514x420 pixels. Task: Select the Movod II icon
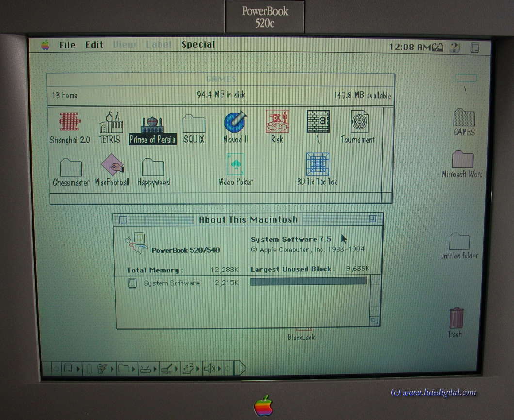click(235, 121)
